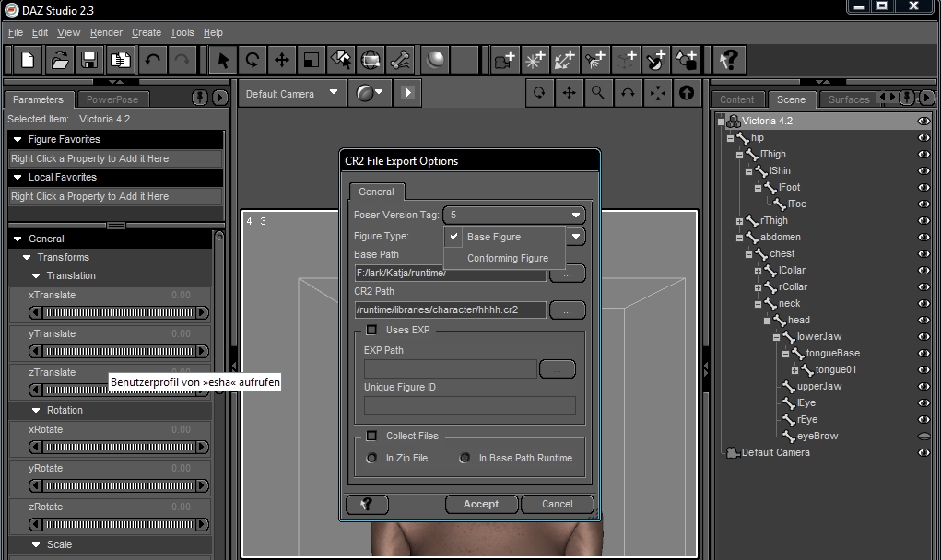Image resolution: width=941 pixels, height=560 pixels.
Task: Toggle visibility eye for Default Camera
Action: point(923,452)
